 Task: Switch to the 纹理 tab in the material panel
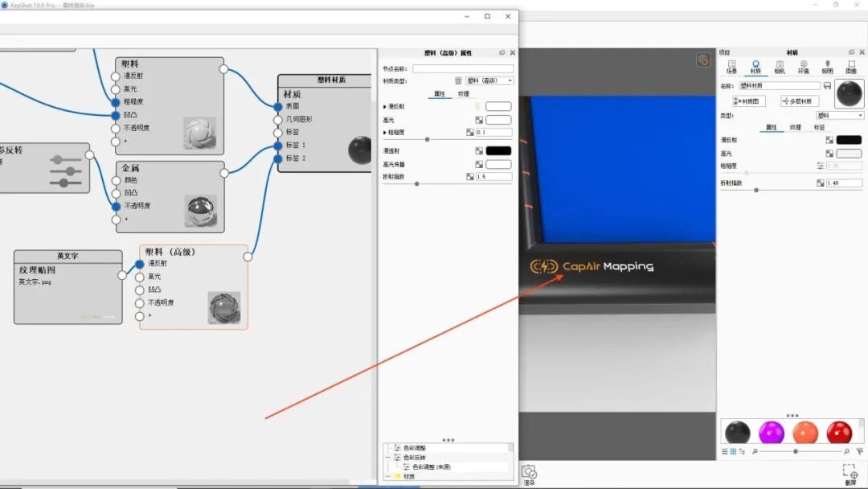pyautogui.click(x=795, y=127)
